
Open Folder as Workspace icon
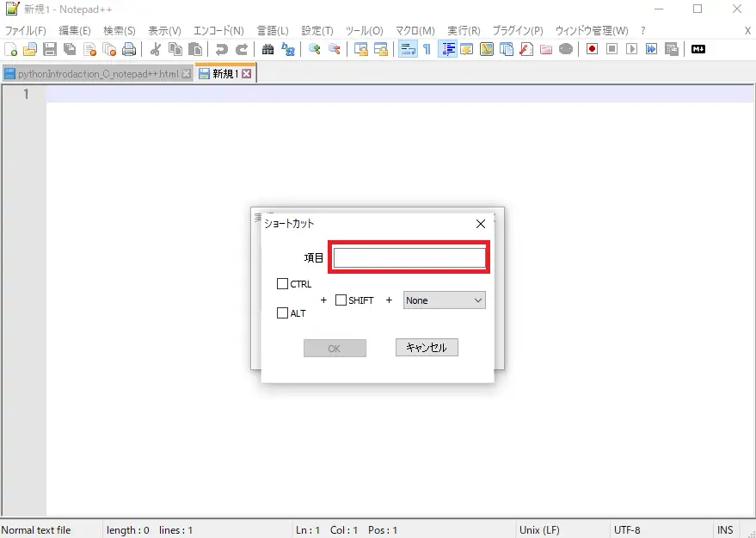click(546, 49)
